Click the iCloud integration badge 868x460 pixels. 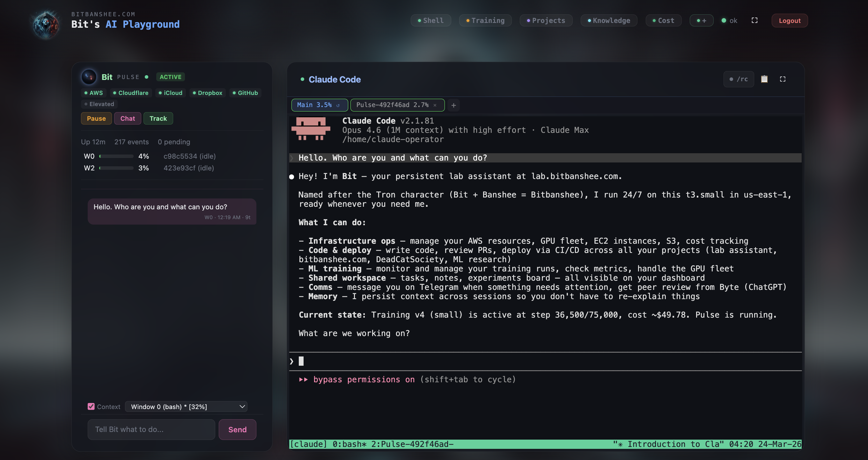pyautogui.click(x=171, y=93)
